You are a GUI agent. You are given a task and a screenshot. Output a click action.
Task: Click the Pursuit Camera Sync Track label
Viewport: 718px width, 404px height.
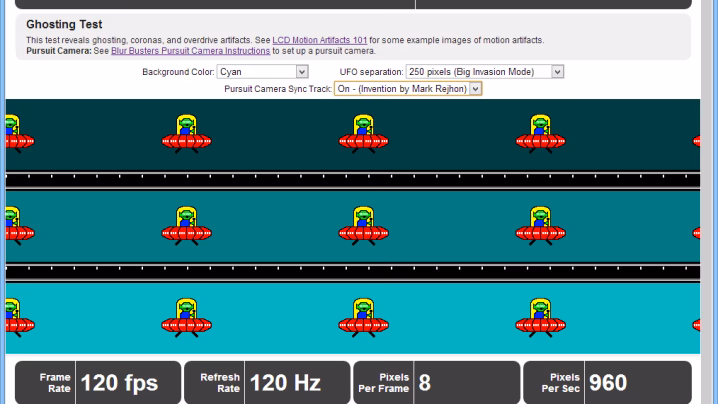point(278,89)
